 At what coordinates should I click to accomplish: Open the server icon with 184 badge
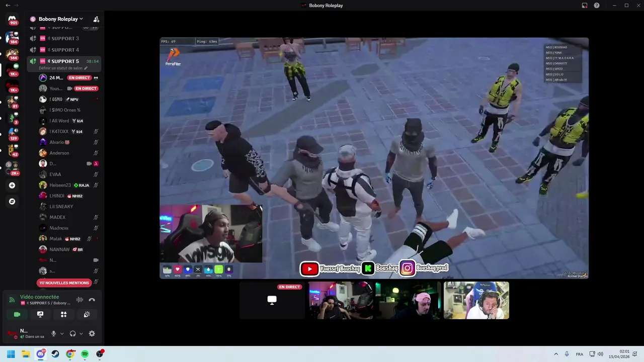[12, 37]
